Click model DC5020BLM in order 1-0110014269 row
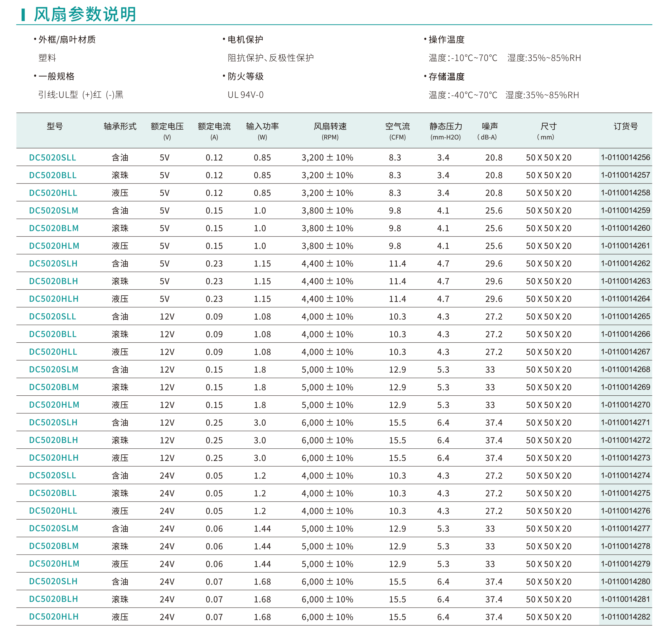This screenshot has height=642, width=672. coord(54,387)
